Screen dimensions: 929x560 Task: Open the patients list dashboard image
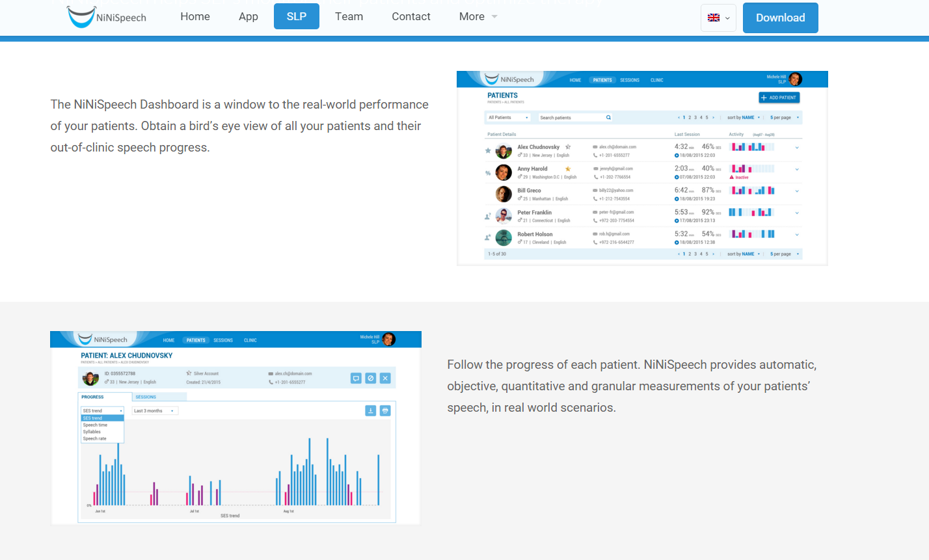642,168
